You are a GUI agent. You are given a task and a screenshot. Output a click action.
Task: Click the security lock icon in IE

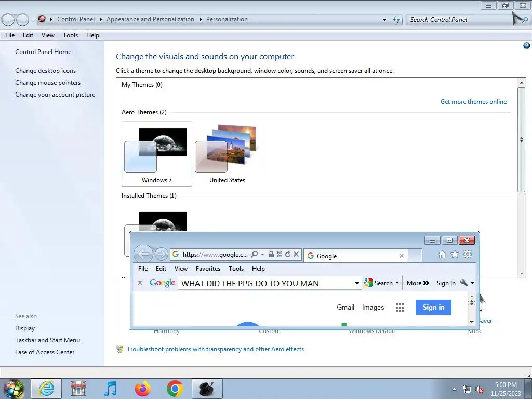[x=271, y=254]
